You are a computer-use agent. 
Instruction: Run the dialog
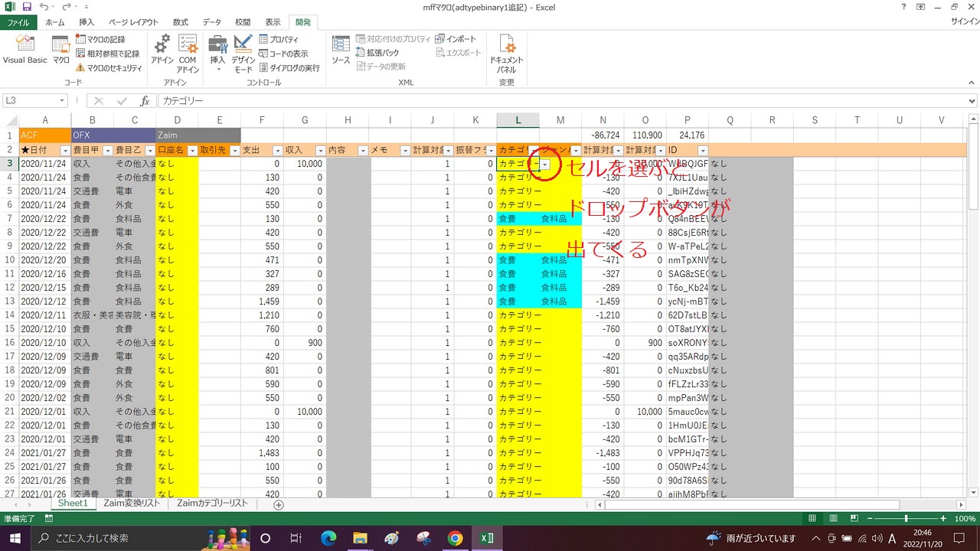289,68
